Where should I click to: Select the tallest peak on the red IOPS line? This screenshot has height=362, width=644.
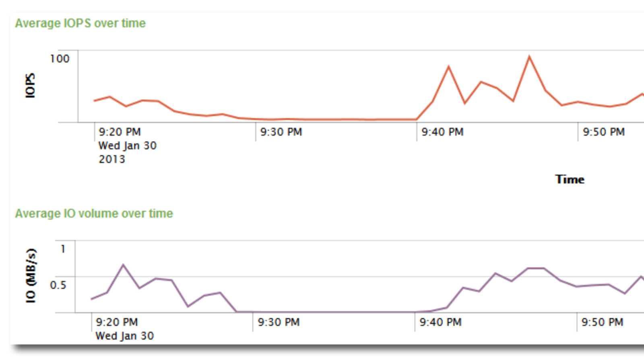pyautogui.click(x=529, y=57)
